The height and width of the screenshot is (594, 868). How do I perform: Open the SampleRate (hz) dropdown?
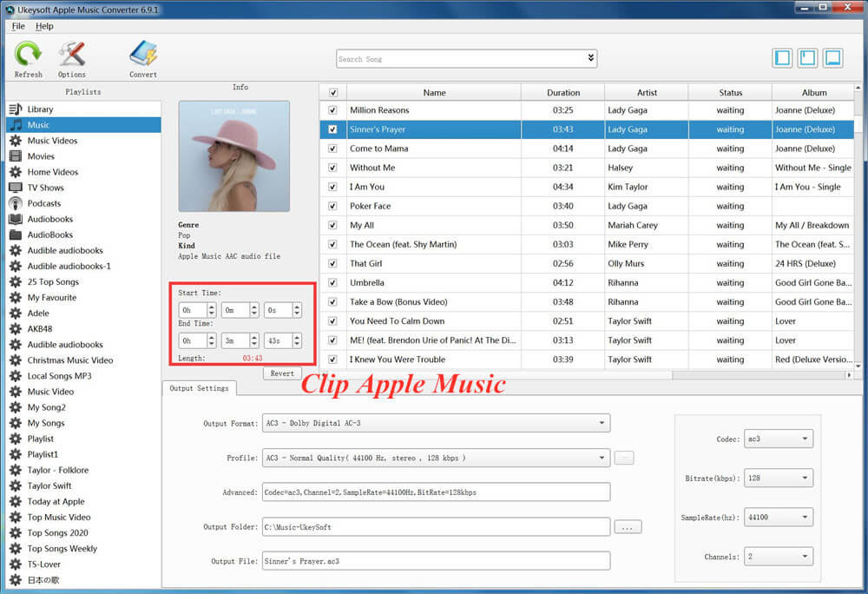tap(779, 517)
